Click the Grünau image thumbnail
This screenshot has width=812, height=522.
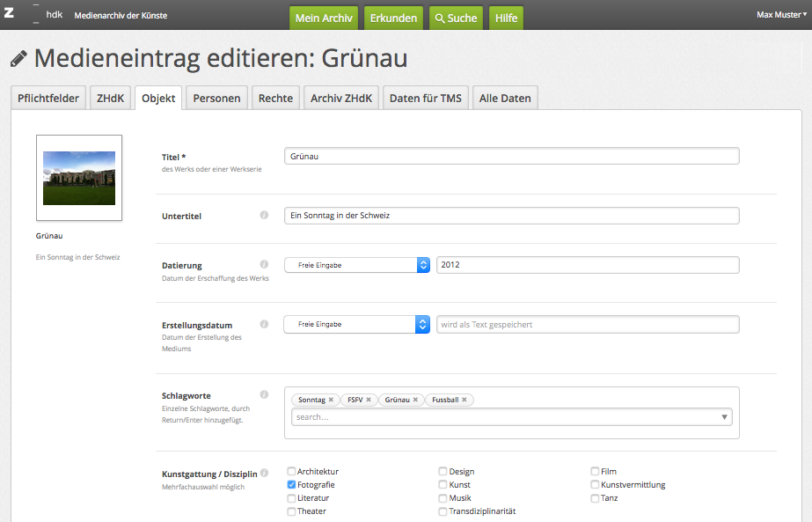[79, 178]
